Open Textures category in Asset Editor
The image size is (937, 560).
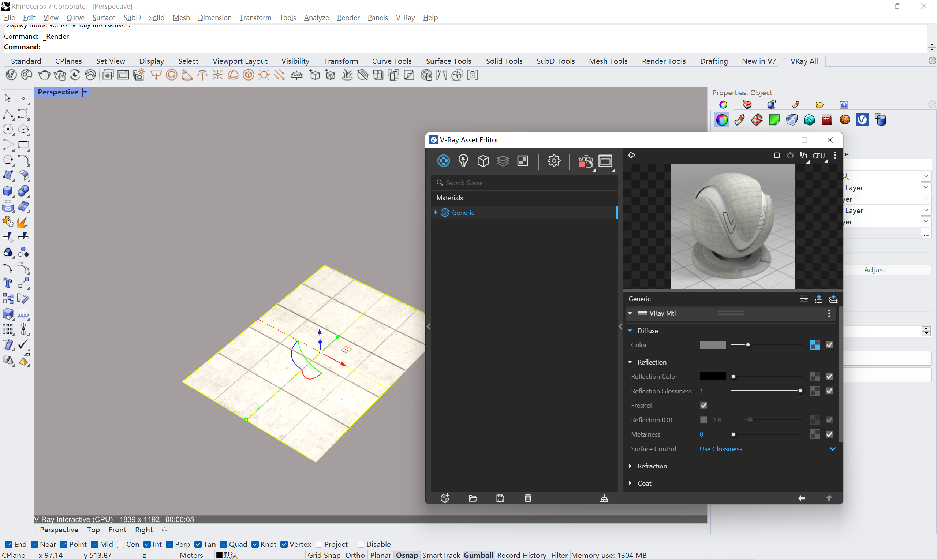click(523, 161)
